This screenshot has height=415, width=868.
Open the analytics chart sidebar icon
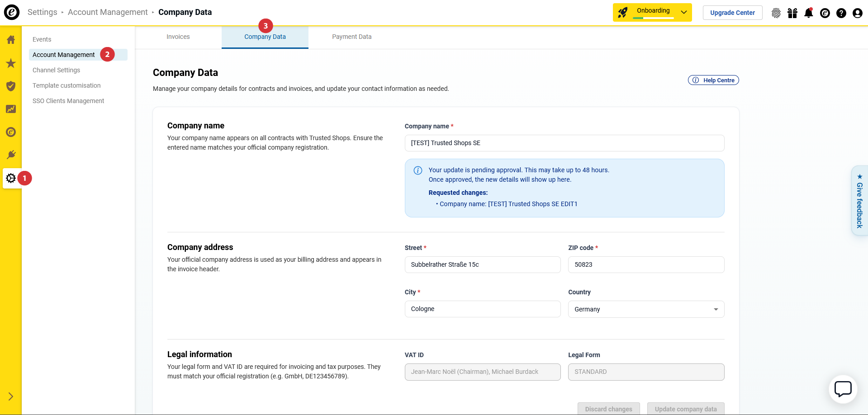click(11, 109)
